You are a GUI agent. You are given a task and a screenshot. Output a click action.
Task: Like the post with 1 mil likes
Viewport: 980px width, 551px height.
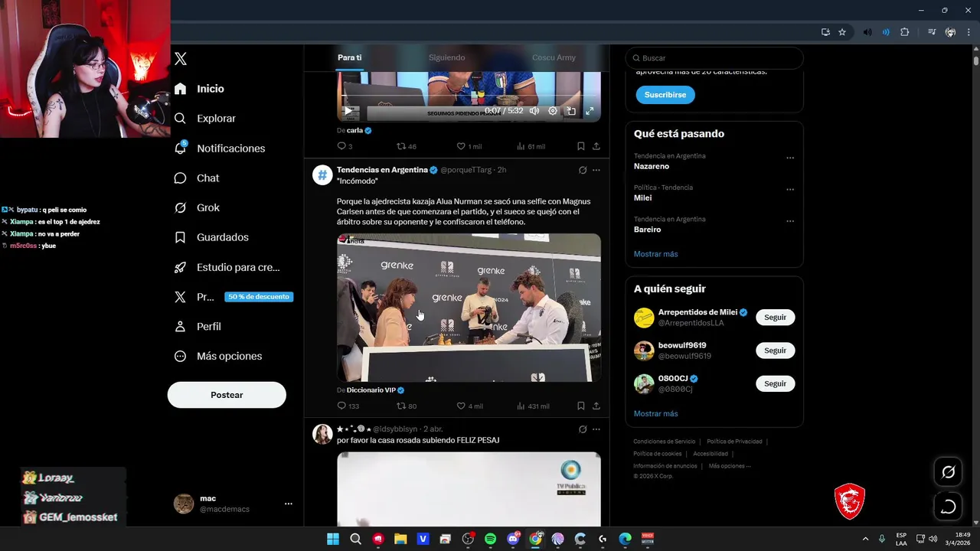coord(469,146)
